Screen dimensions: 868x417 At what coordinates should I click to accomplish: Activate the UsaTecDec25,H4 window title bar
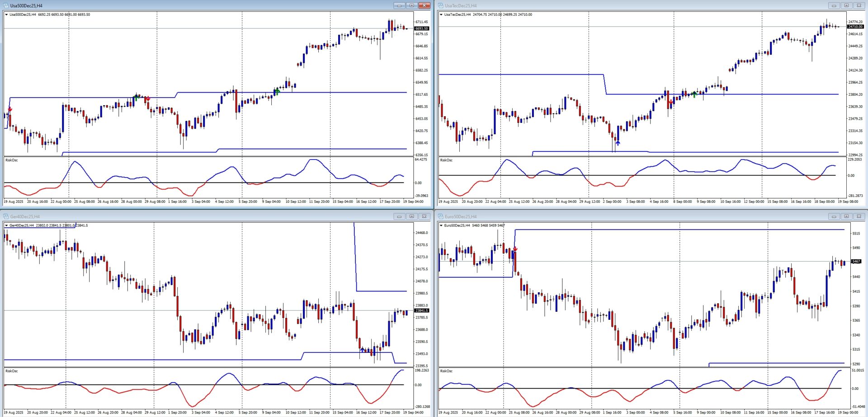[x=633, y=5]
